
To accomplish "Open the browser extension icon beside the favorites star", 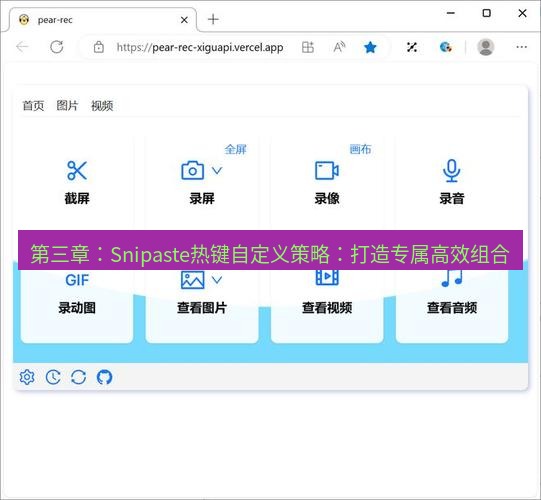I will point(412,47).
